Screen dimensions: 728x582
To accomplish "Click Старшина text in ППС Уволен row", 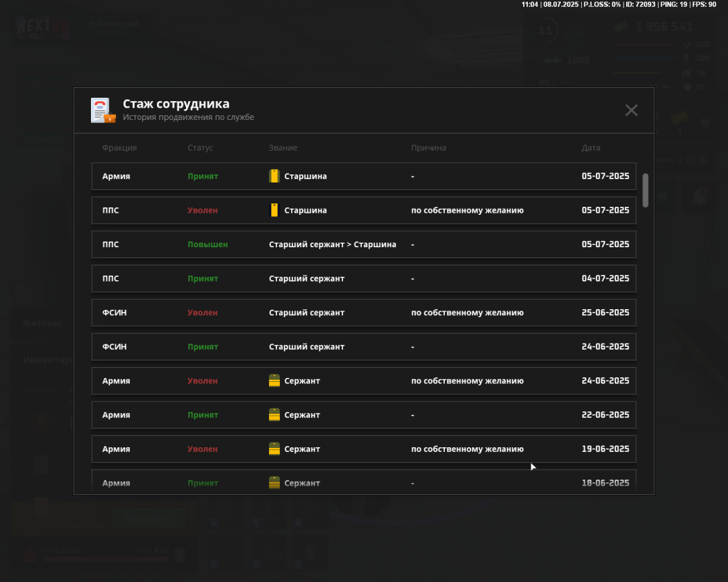I will tap(305, 210).
